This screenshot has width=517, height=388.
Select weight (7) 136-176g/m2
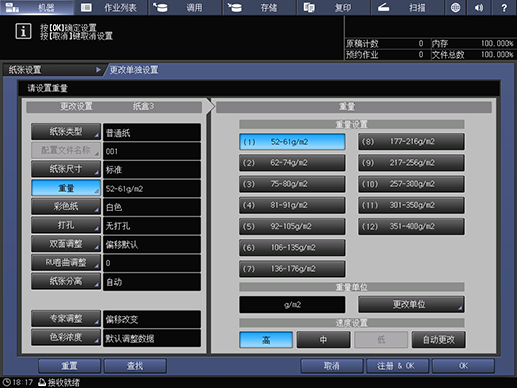tap(292, 269)
